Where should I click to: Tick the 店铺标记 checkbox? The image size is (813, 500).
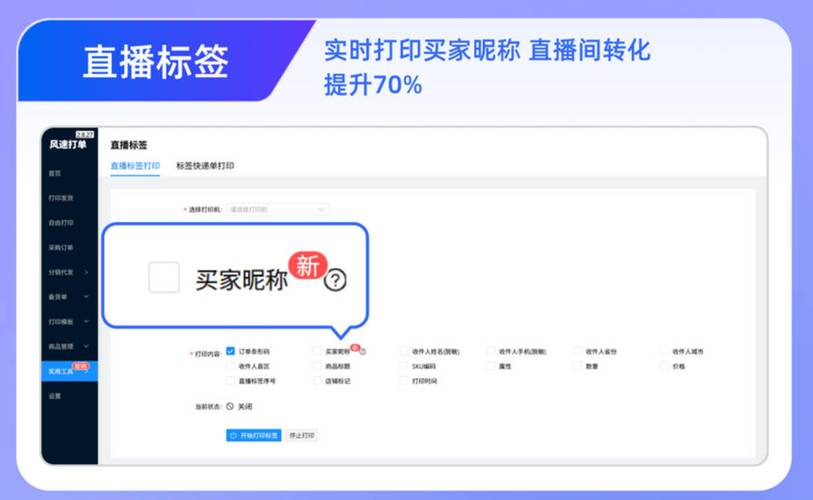tap(317, 381)
